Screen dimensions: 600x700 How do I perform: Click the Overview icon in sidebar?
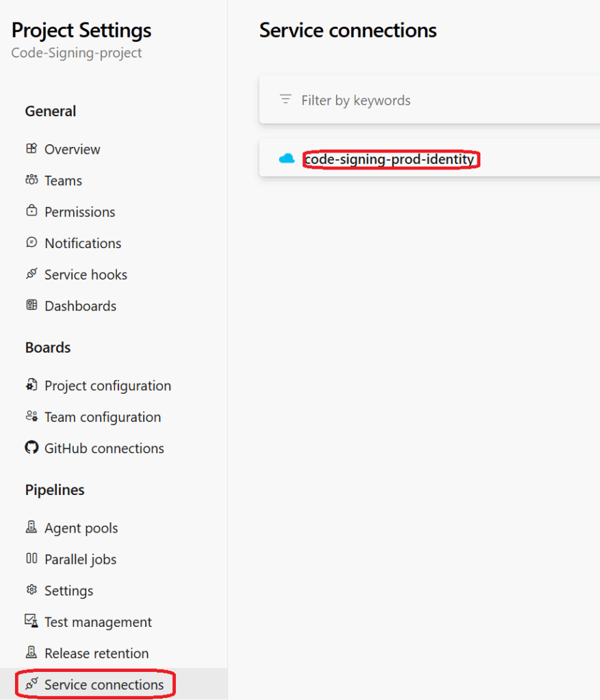(31, 149)
